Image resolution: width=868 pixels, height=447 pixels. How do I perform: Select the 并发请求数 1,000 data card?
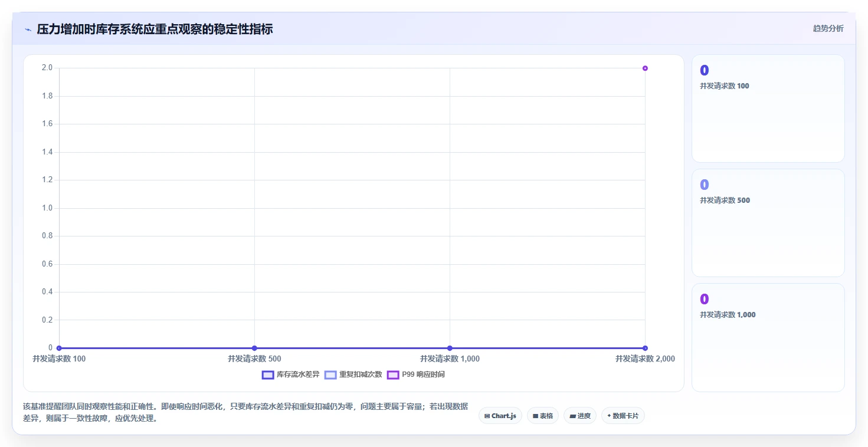click(x=768, y=337)
